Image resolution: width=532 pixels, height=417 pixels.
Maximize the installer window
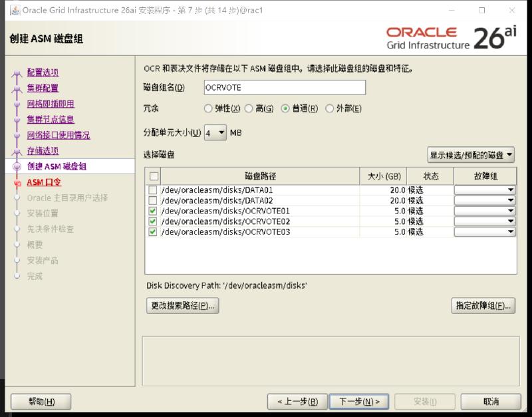coord(481,10)
